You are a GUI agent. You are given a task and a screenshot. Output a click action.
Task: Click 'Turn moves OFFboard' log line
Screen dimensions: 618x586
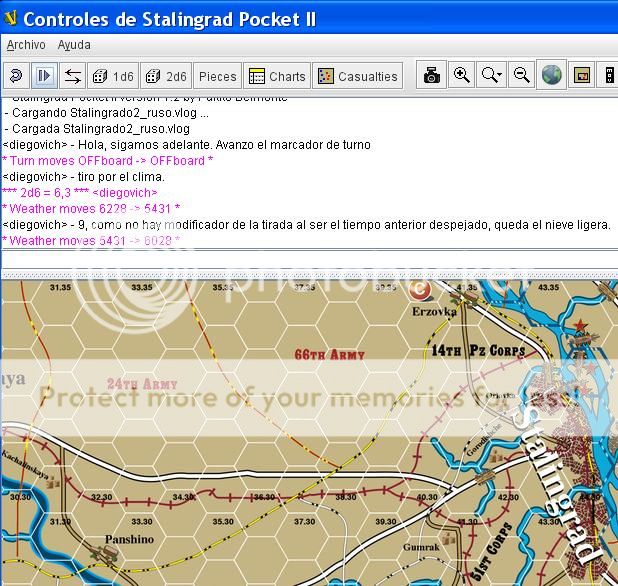click(107, 161)
